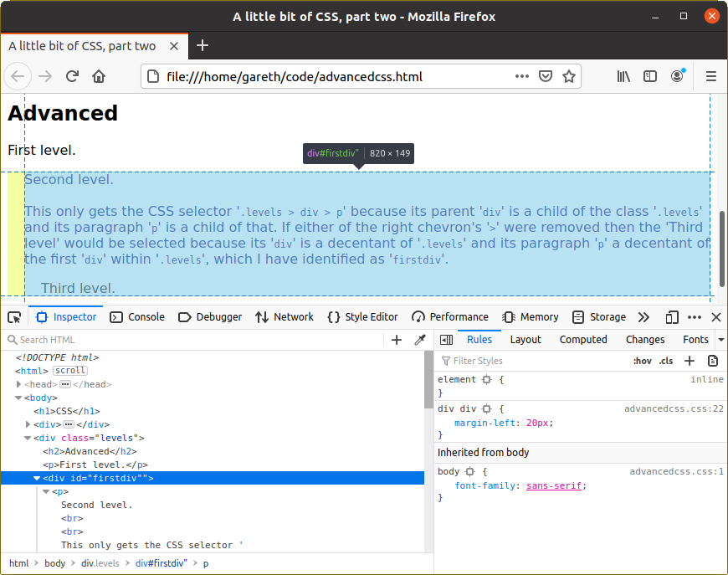Collapse the body element node
Screen dimensions: 728x575
(18, 398)
